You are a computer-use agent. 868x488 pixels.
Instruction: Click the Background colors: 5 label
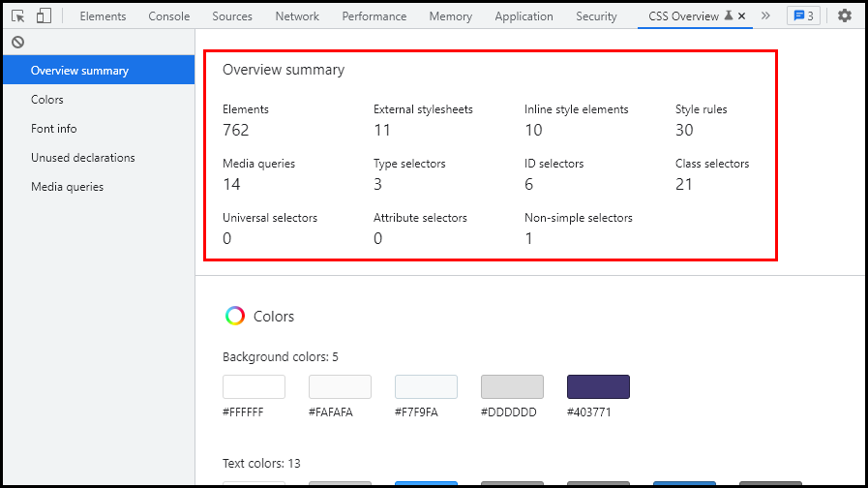(280, 357)
